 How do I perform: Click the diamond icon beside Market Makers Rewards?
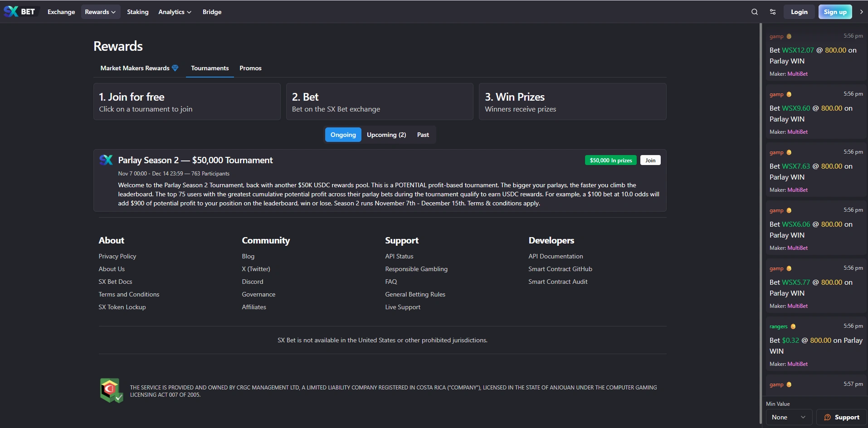click(x=175, y=68)
